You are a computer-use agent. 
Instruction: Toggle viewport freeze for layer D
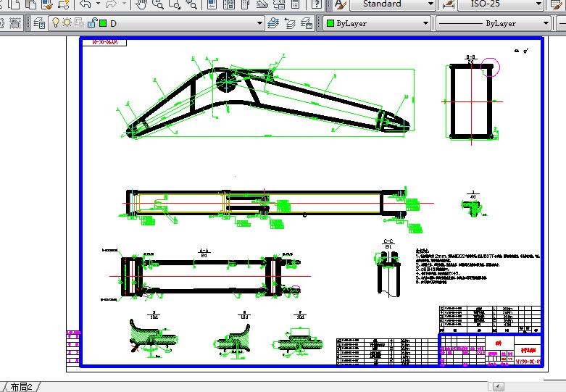(79, 22)
